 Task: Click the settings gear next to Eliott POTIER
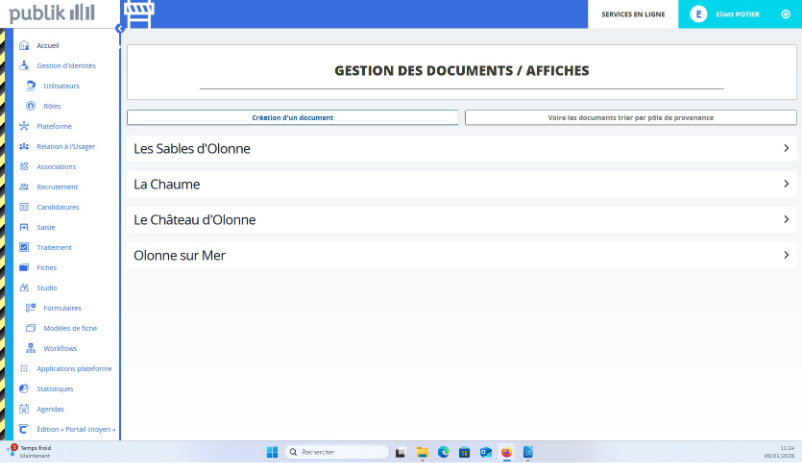(x=786, y=14)
